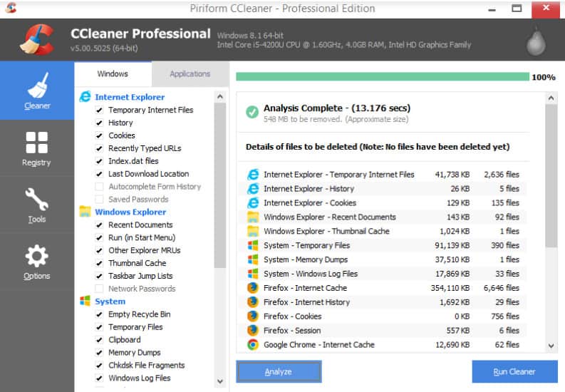Image resolution: width=565 pixels, height=392 pixels.
Task: Open the Registry section in sidebar
Action: [36, 148]
